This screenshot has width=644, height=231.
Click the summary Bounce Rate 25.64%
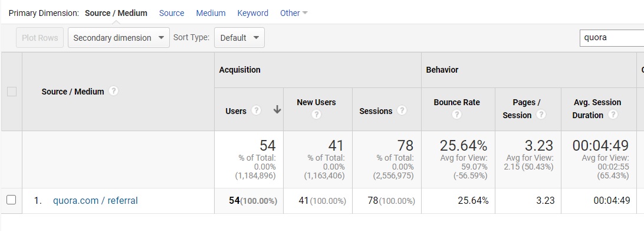[464, 145]
